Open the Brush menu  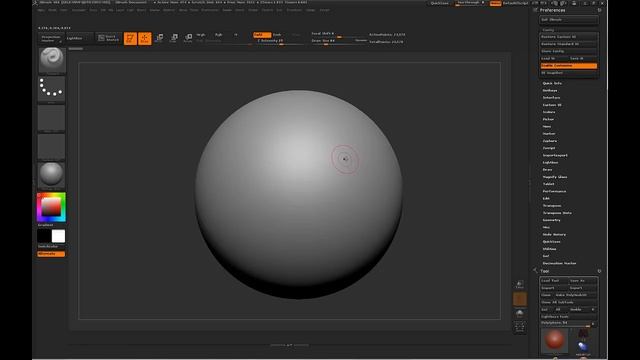point(52,10)
